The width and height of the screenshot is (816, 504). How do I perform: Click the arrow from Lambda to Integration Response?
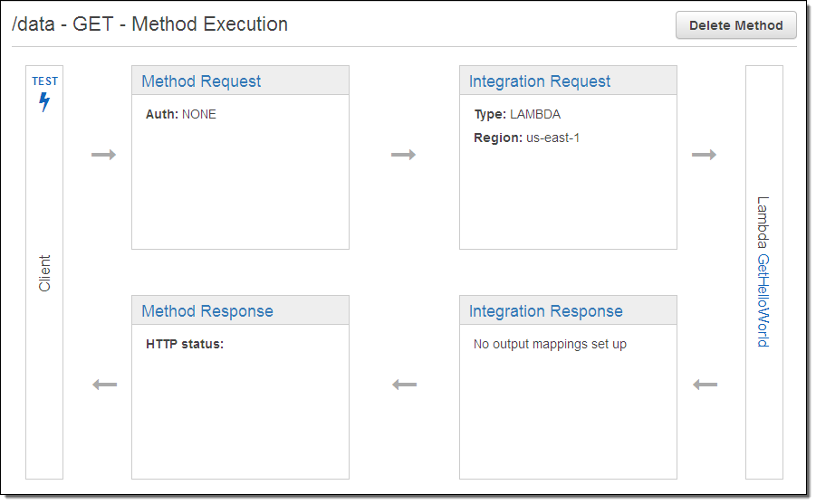click(705, 385)
